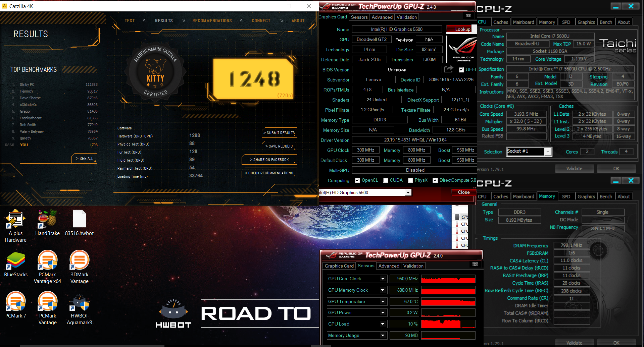Open the HandBrake desktop icon

(x=47, y=223)
